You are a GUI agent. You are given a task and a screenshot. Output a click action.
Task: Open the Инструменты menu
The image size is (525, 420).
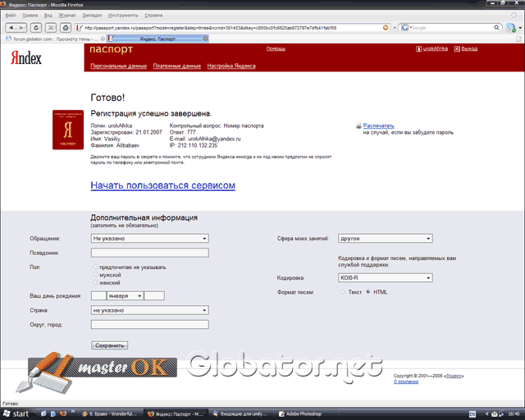tap(123, 16)
